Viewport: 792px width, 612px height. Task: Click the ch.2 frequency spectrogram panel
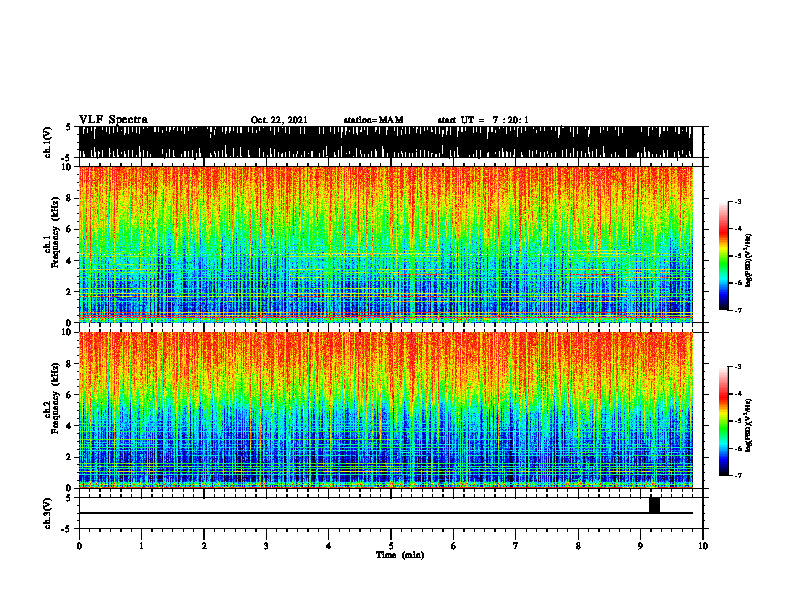tap(385, 410)
